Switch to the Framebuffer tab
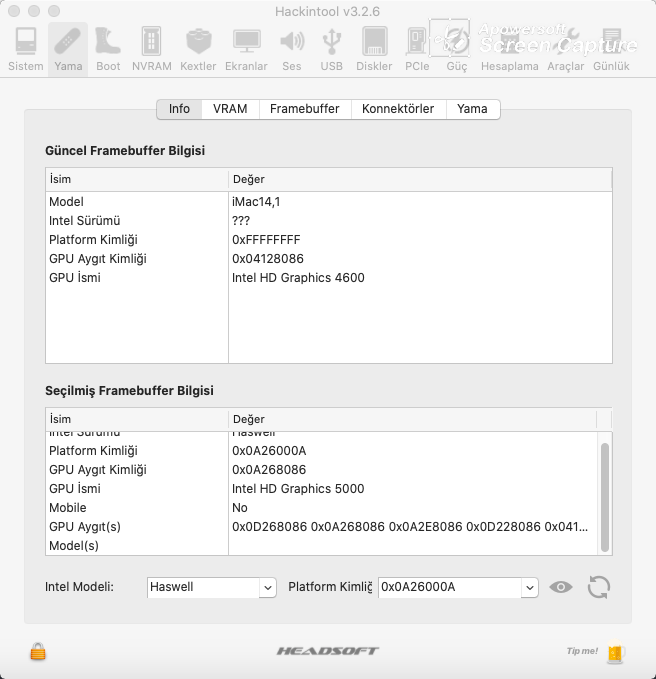 coord(305,109)
